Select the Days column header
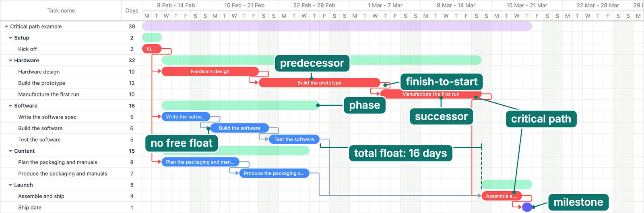This screenshot has width=644, height=213. 132,10
